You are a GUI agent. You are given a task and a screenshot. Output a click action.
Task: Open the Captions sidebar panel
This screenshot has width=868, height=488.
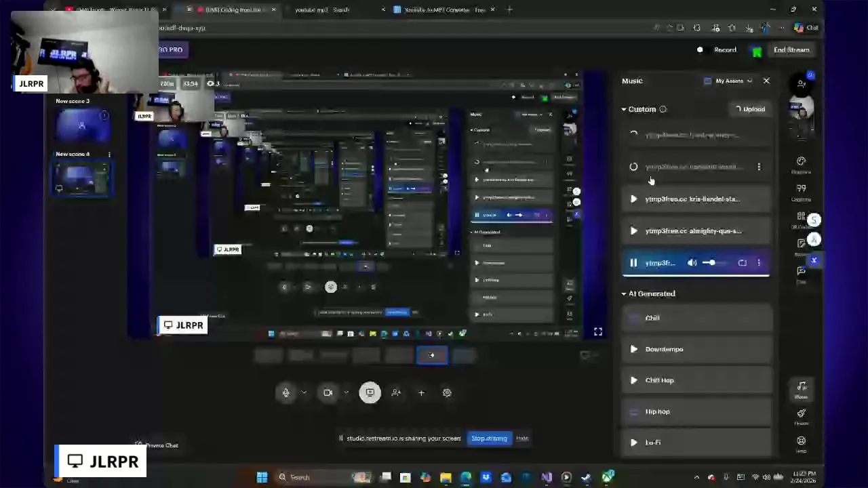point(801,192)
